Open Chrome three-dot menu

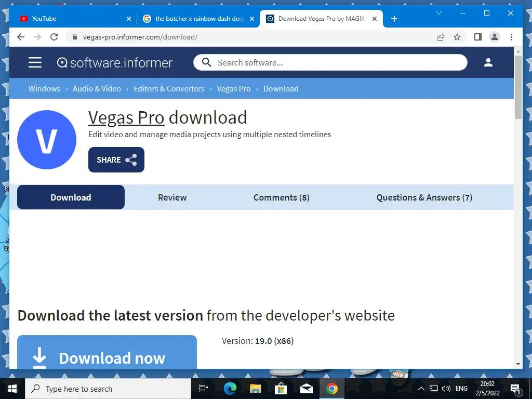coord(511,37)
